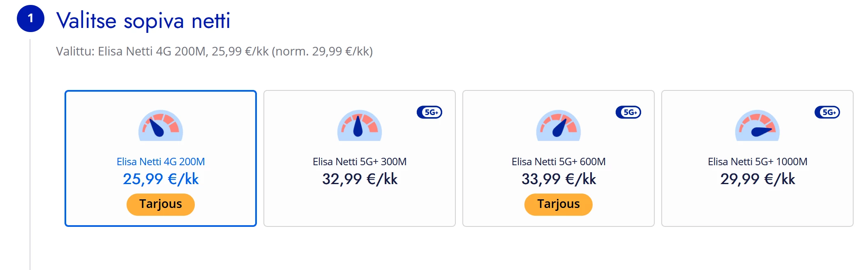868x270 pixels.
Task: Click the Elisa Netti 5G+ 600M speedometer icon
Action: pos(559,126)
